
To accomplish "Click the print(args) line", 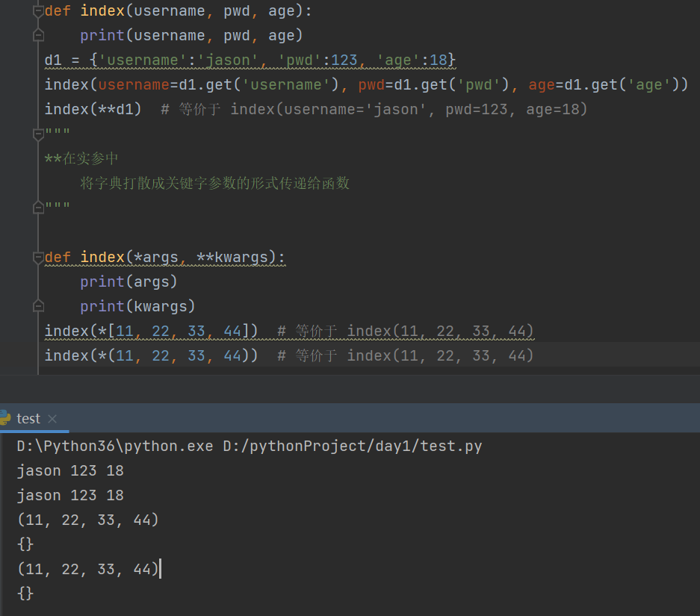I will point(128,282).
